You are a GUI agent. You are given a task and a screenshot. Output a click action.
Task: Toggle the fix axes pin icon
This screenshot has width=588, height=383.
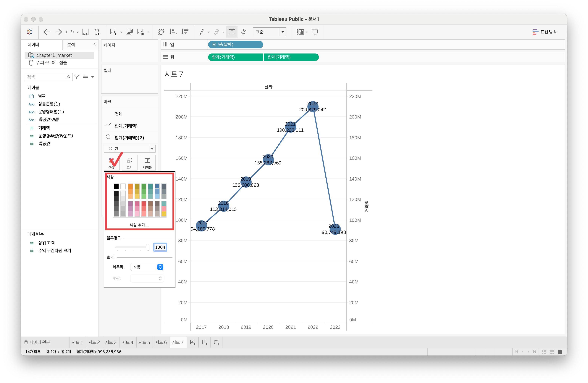(244, 32)
